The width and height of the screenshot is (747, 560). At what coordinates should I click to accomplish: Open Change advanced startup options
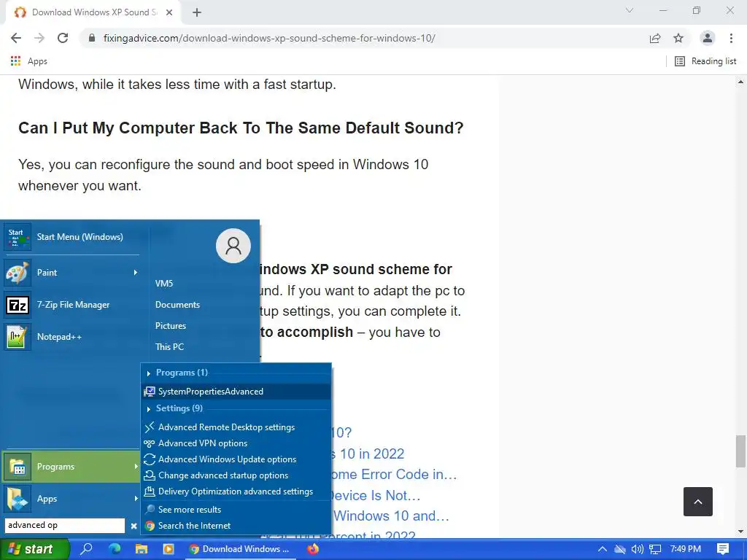(x=236, y=475)
